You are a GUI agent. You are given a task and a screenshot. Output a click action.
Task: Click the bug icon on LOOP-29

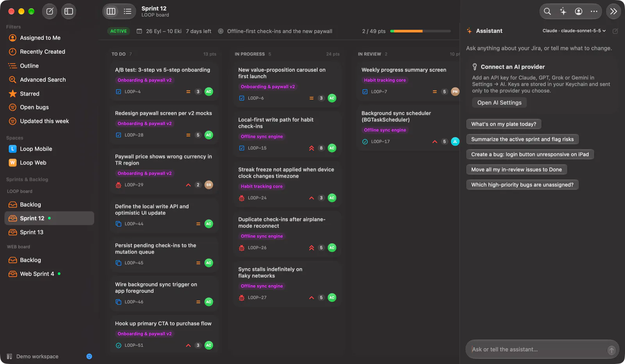coord(118,185)
